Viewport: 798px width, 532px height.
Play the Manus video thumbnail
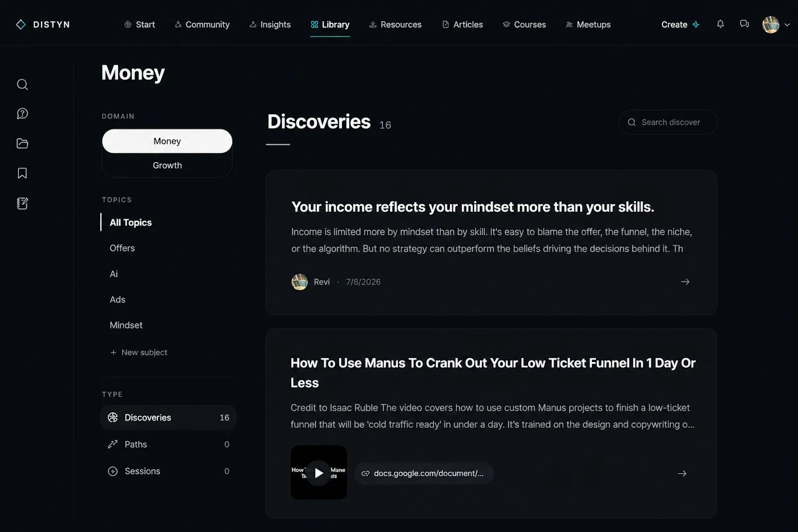tap(319, 473)
